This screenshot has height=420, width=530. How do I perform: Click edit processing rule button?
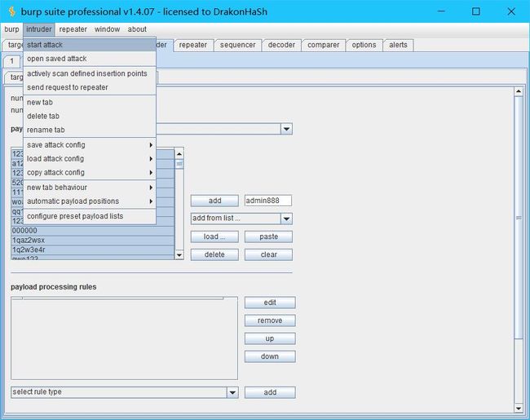tap(270, 303)
